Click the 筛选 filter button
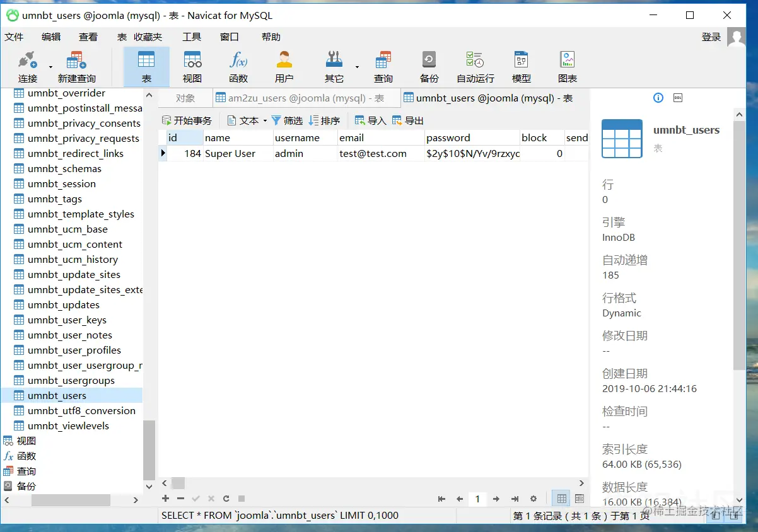Image resolution: width=758 pixels, height=532 pixels. 287,120
